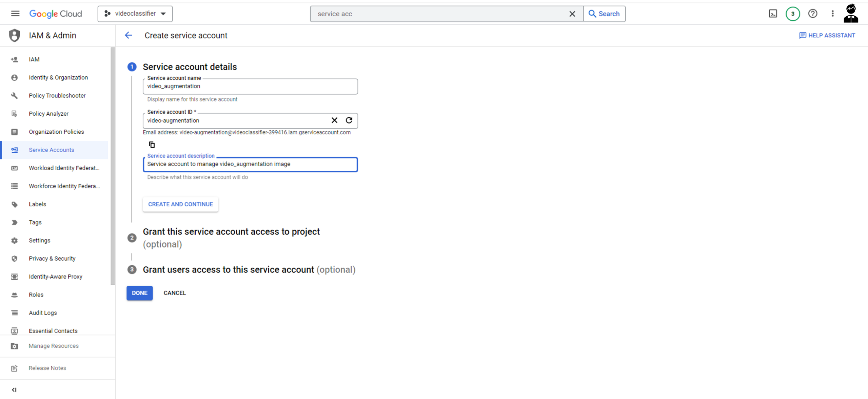Viewport: 868px width, 399px height.
Task: Click the copy email address icon
Action: tap(152, 145)
